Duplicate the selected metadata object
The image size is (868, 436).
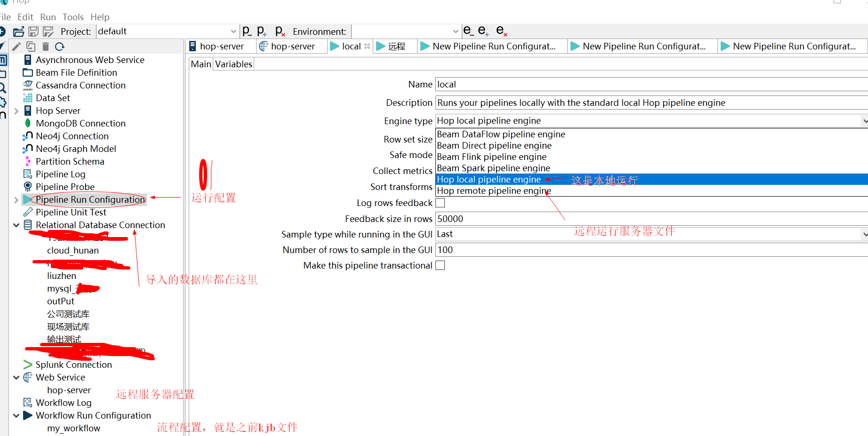tap(31, 46)
